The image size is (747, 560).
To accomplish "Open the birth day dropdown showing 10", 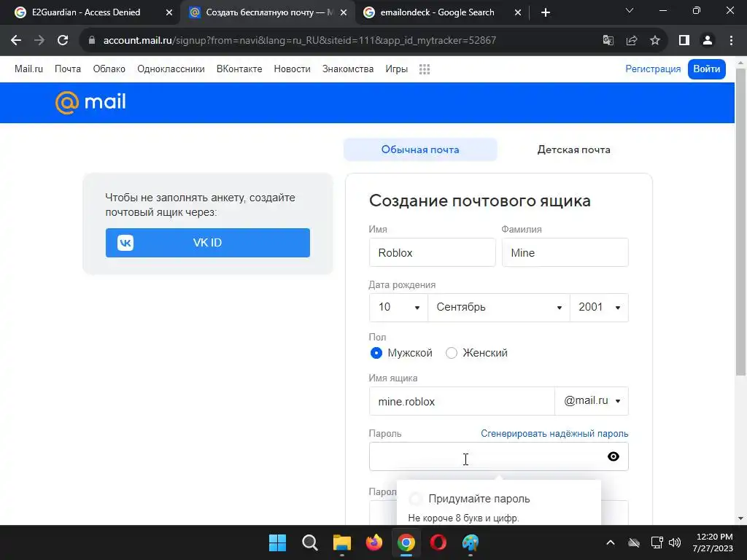I will [398, 308].
